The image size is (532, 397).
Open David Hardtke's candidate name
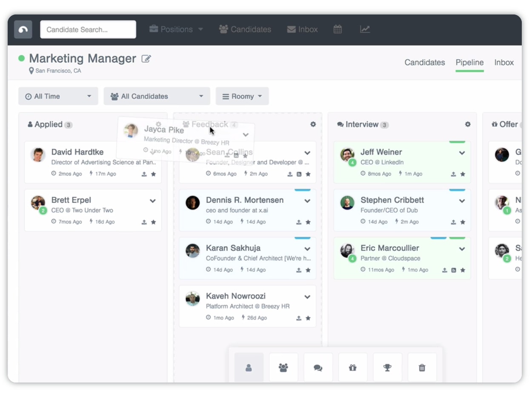[77, 152]
